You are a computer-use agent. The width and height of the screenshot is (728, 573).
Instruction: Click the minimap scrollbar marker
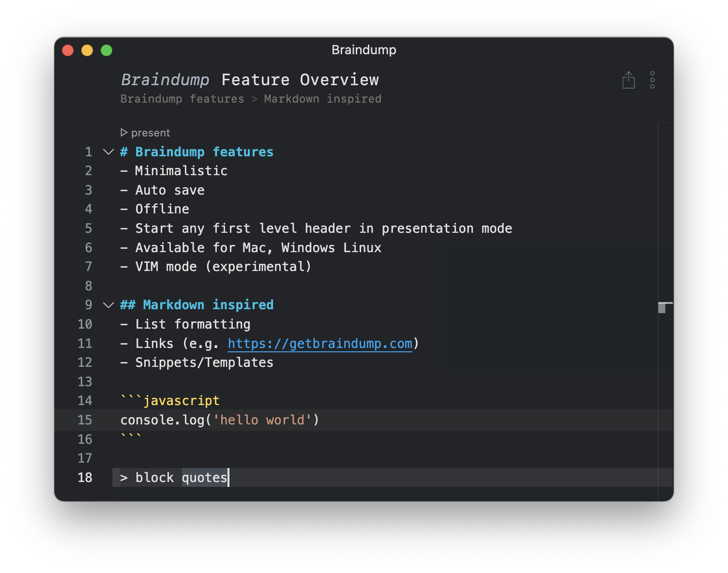(x=665, y=307)
